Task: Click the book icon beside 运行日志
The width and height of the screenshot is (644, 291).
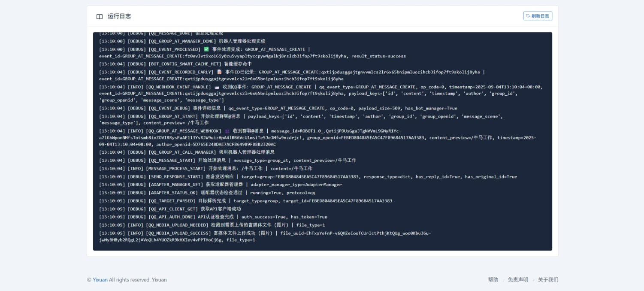Action: point(100,16)
